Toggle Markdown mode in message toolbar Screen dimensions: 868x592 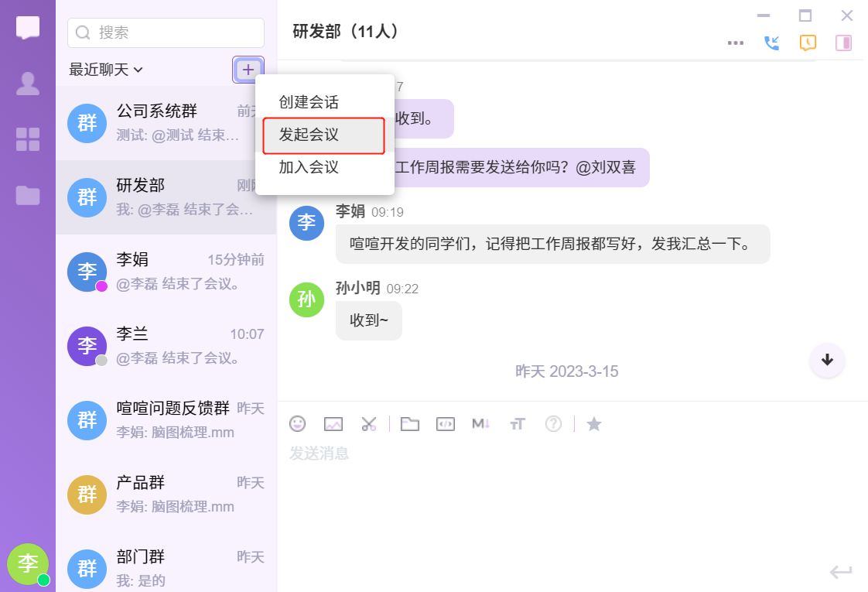(481, 423)
